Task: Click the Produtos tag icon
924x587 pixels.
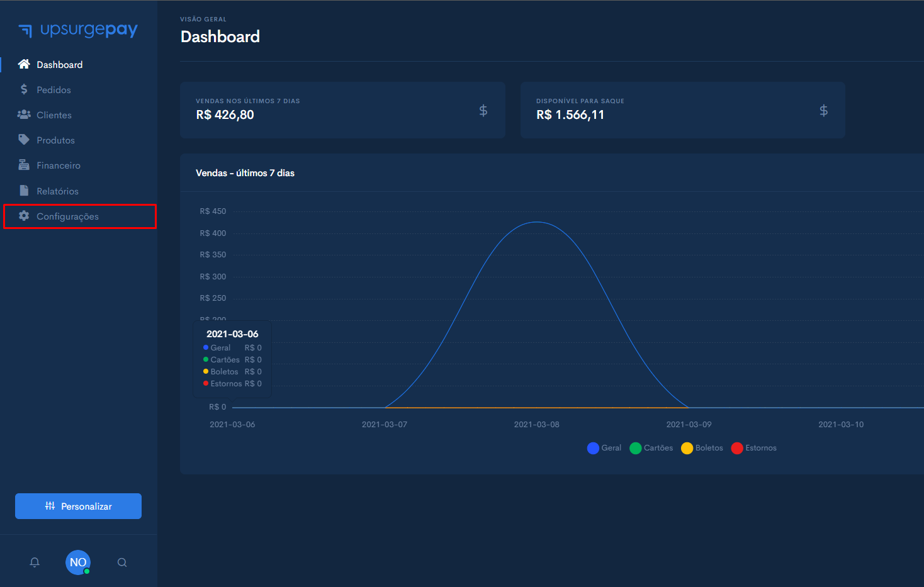Action: tap(24, 140)
